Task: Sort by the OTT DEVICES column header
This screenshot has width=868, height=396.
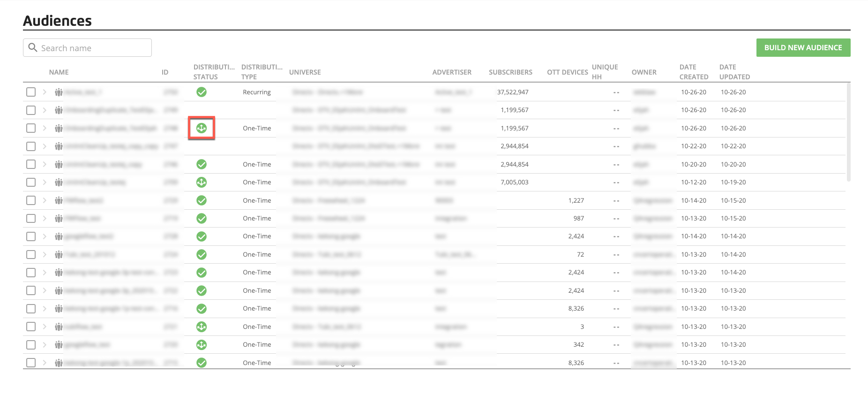Action: coord(568,72)
